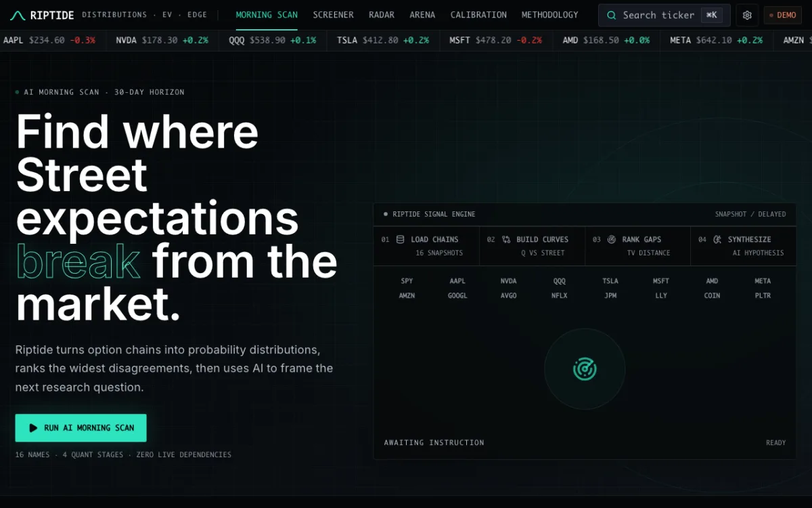This screenshot has height=508, width=812.
Task: Select NVDA $178.30 in ticker tape
Action: pyautogui.click(x=162, y=41)
